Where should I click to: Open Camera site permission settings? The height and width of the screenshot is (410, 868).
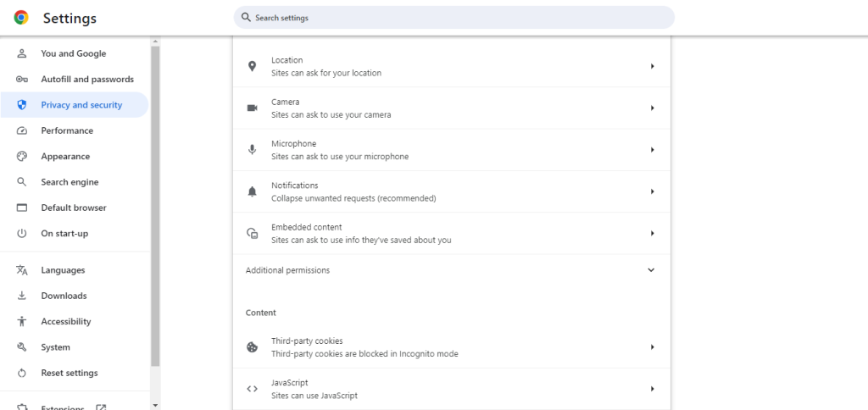451,108
